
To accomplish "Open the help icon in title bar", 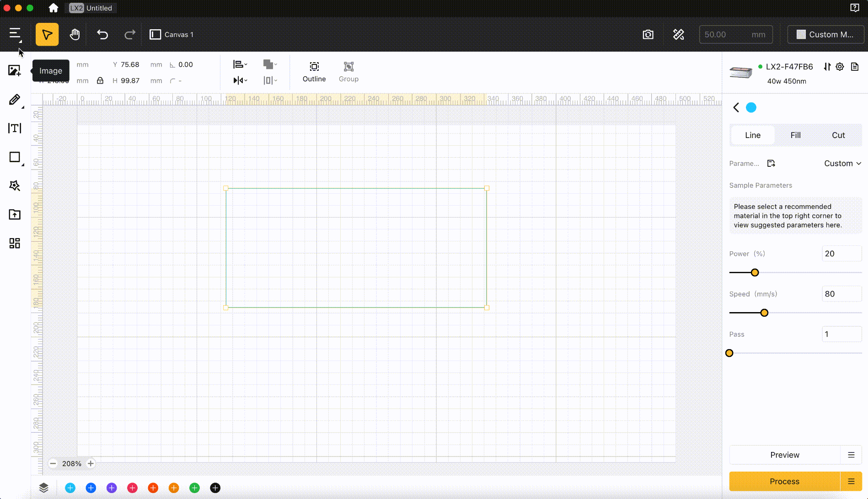I will pos(854,8).
